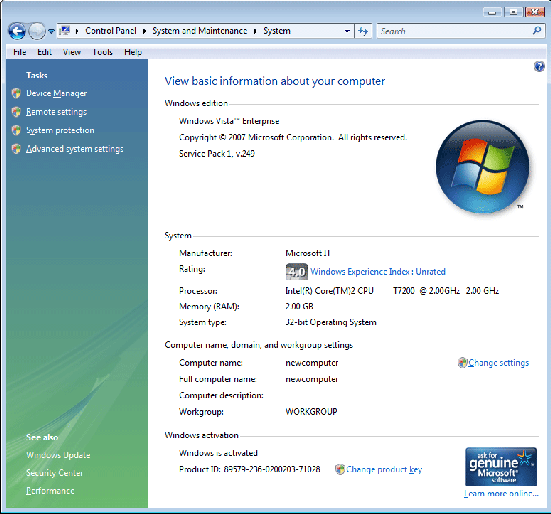Open Remote settings task link
Screen dimensions: 551x514
coord(57,112)
